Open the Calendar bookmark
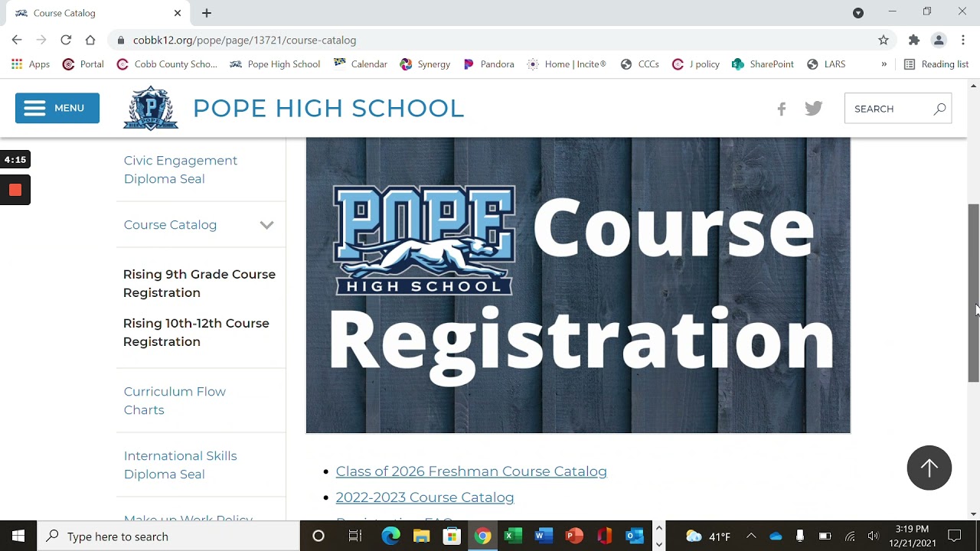Screen dimensions: 980x551 [x=361, y=64]
